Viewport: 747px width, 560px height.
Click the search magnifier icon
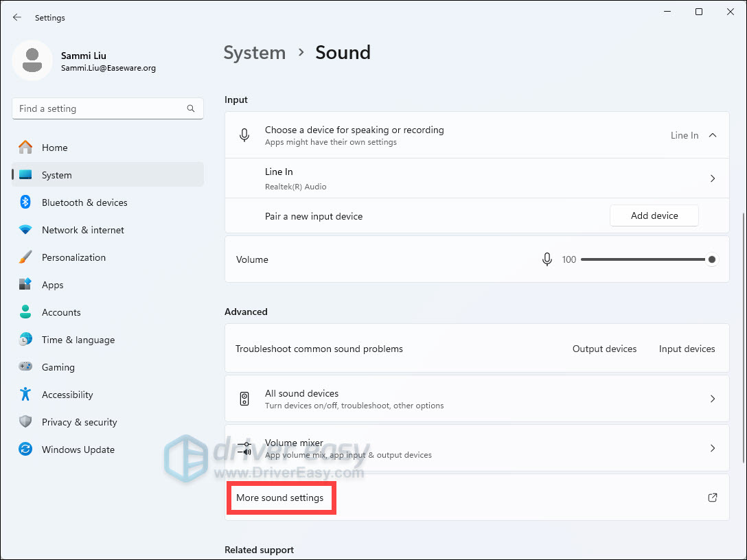tap(191, 108)
